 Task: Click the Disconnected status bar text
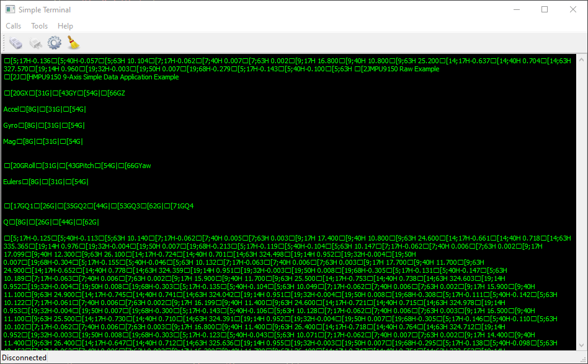[x=24, y=358]
